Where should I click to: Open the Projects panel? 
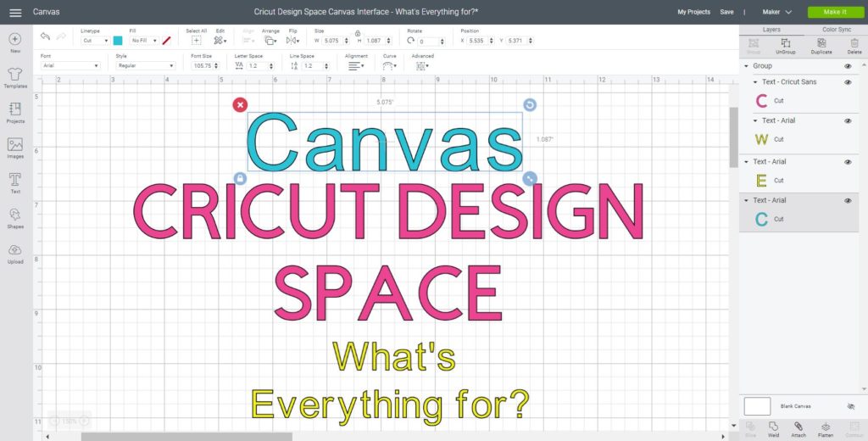pyautogui.click(x=15, y=113)
